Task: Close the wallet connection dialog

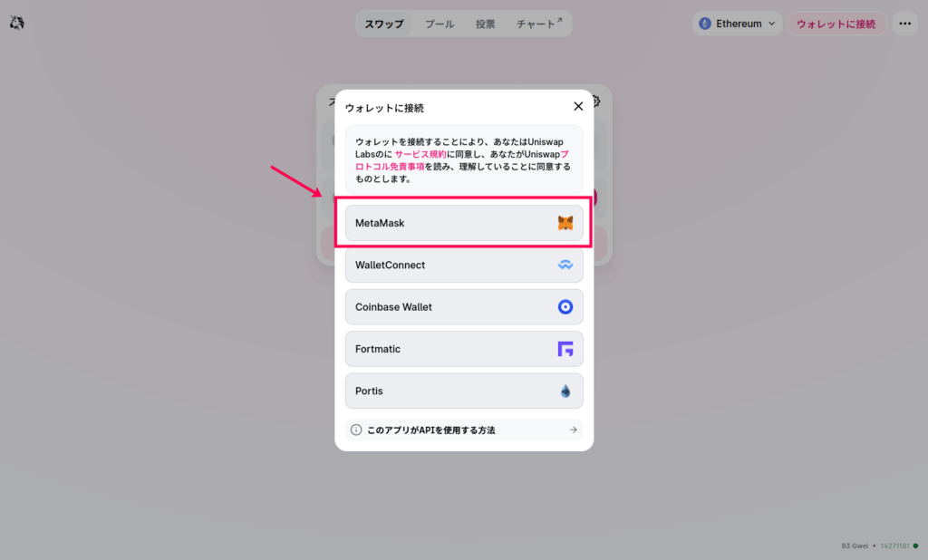Action: 578,106
